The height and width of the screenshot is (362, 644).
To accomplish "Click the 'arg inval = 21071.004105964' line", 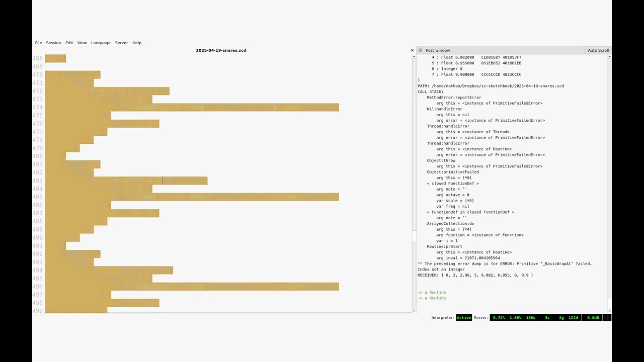I will (468, 258).
